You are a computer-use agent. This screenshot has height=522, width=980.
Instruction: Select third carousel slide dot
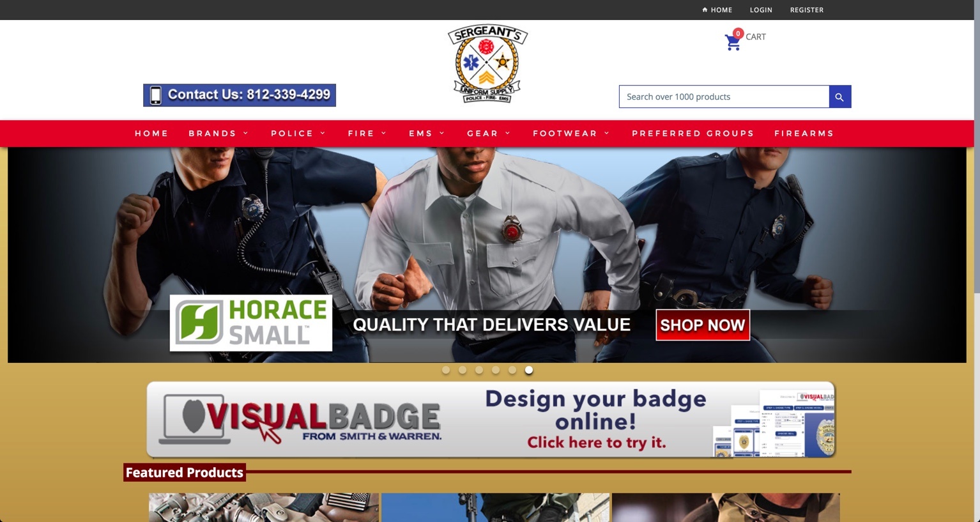tap(479, 370)
